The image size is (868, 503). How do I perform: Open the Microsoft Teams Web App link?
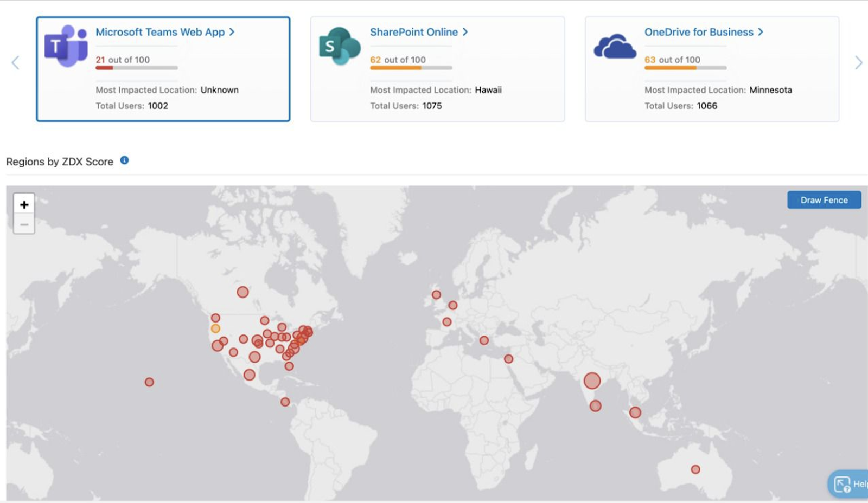165,32
